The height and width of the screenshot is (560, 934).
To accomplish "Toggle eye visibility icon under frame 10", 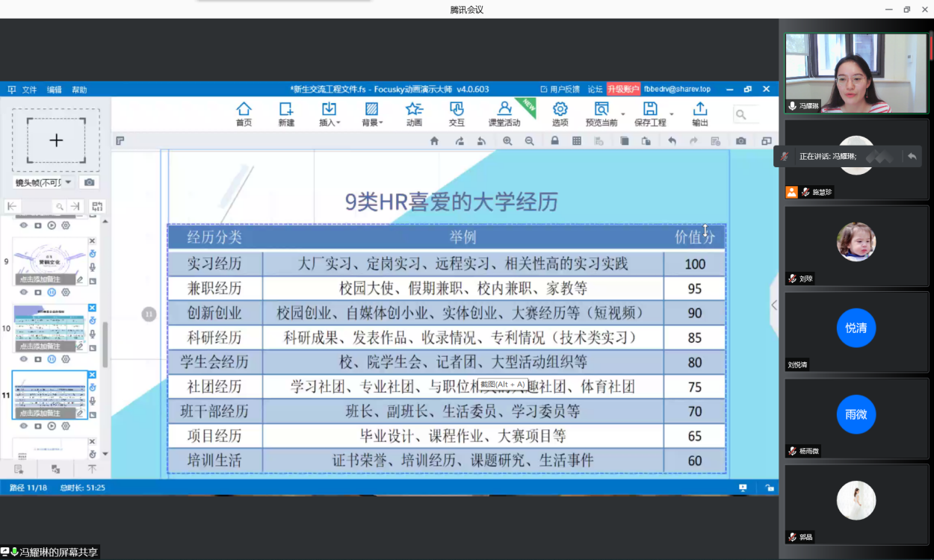I will [x=23, y=358].
